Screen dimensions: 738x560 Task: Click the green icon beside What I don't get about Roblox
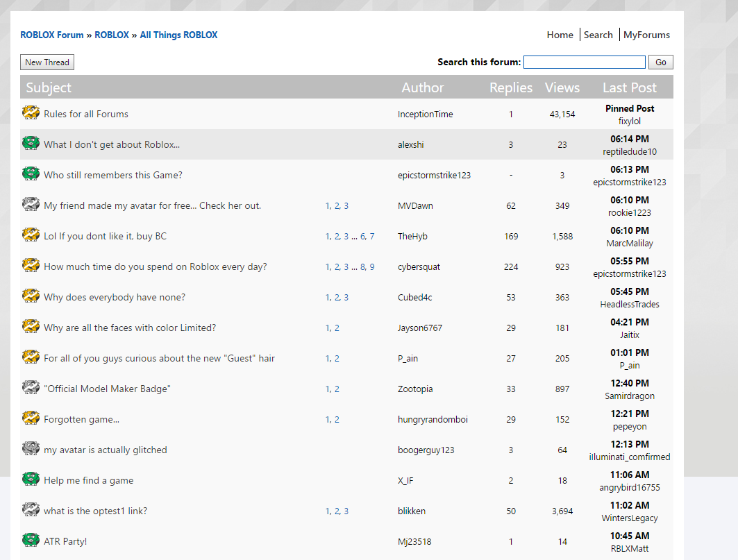click(x=31, y=143)
